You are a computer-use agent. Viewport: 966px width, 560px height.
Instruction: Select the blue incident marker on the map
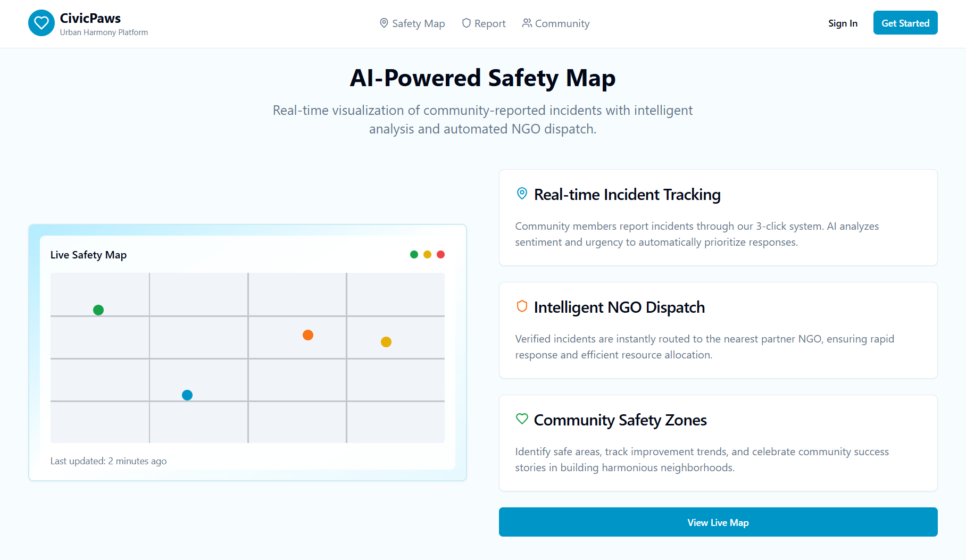187,395
